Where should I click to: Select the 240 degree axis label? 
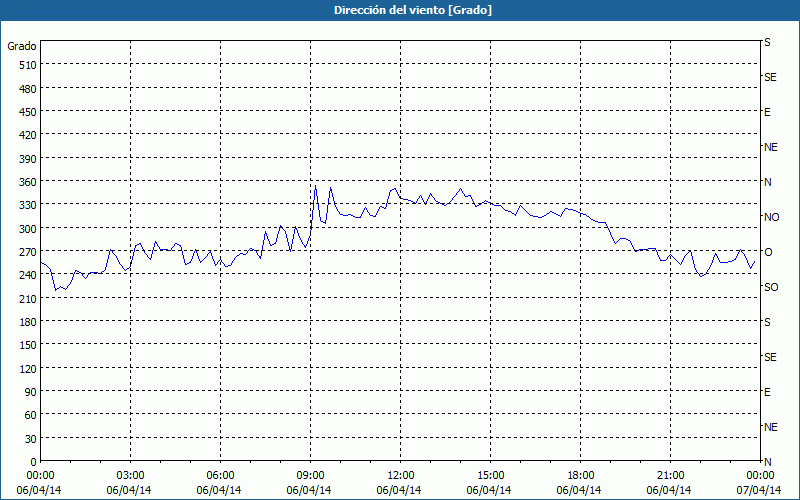[x=29, y=276]
